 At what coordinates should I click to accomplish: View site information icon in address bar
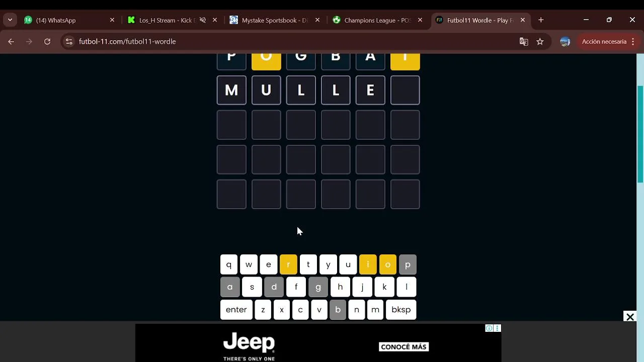(x=69, y=42)
